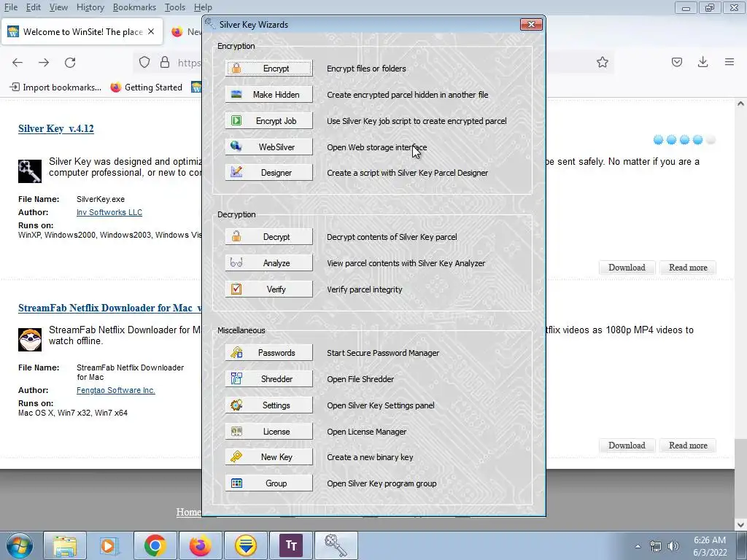Open Silver Key Settings panel
747x560 pixels.
click(268, 405)
